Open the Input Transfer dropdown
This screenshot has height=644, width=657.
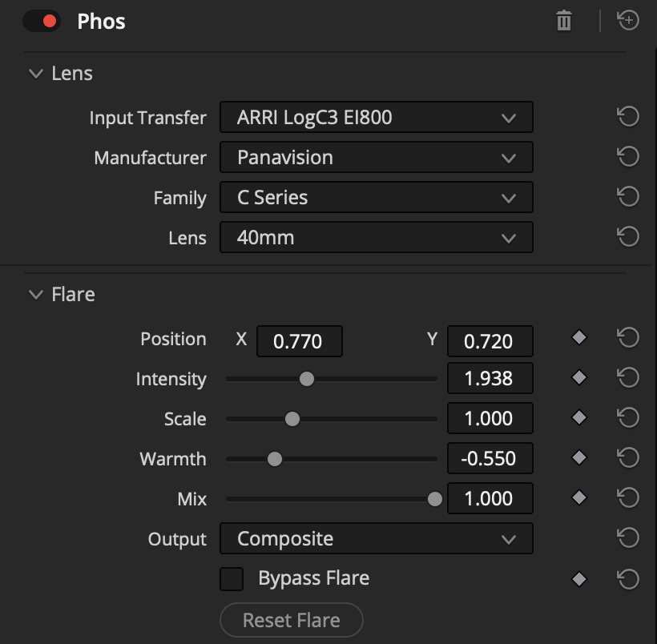coord(377,117)
